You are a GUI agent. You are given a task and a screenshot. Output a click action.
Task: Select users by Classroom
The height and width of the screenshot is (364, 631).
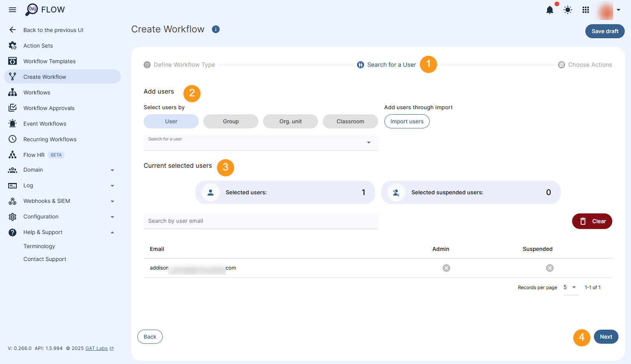(x=350, y=121)
